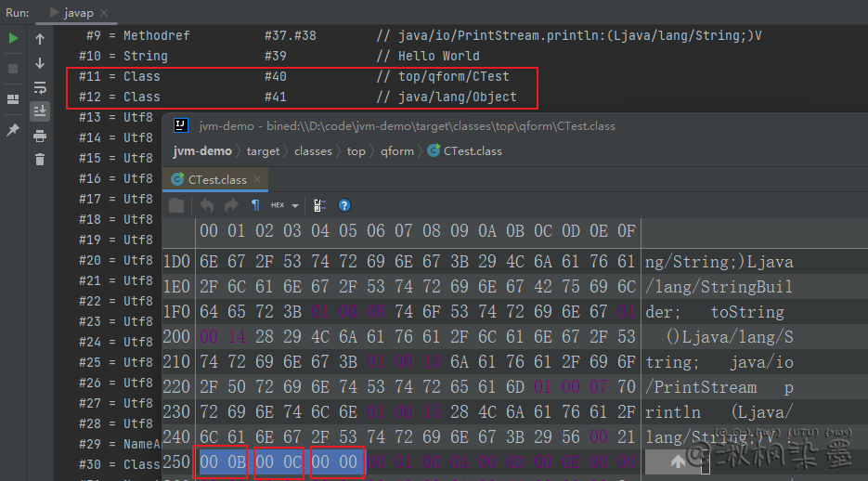Screen dimensions: 868x481
Task: Toggle Soft-Wrap in the run console
Action: 40,87
